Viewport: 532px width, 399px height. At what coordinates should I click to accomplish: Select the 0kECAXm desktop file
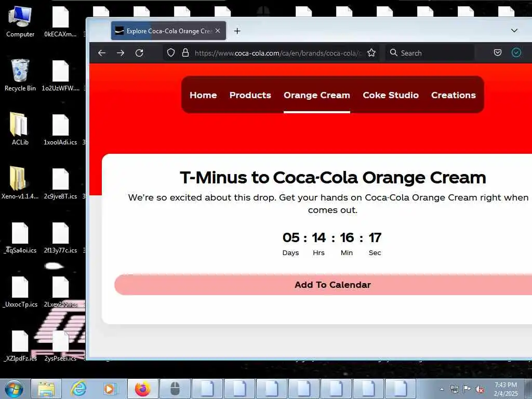coord(60,21)
